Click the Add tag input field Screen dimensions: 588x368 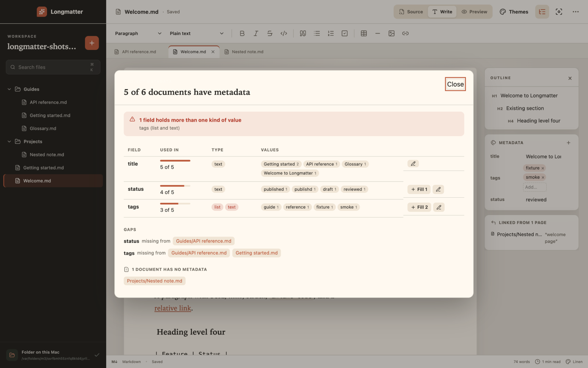tap(534, 187)
